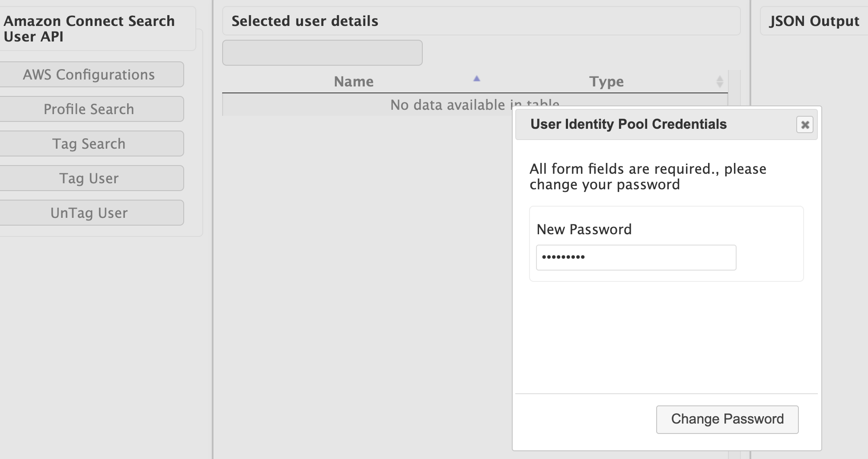
Task: Sort the table by Name
Action: coord(354,81)
